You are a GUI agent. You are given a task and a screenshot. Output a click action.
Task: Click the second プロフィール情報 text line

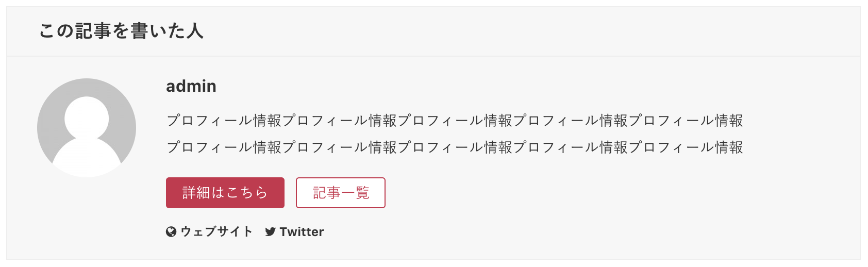point(455,147)
